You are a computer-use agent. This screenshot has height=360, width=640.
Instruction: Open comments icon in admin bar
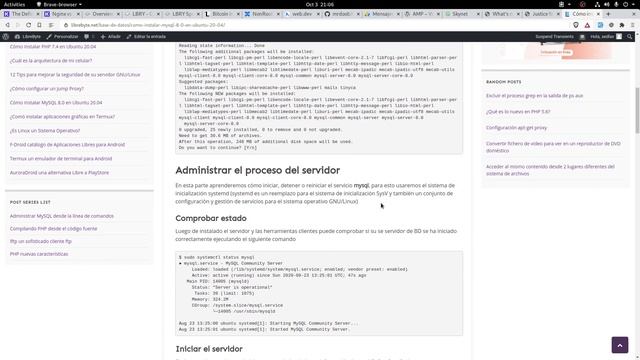pos(89,36)
